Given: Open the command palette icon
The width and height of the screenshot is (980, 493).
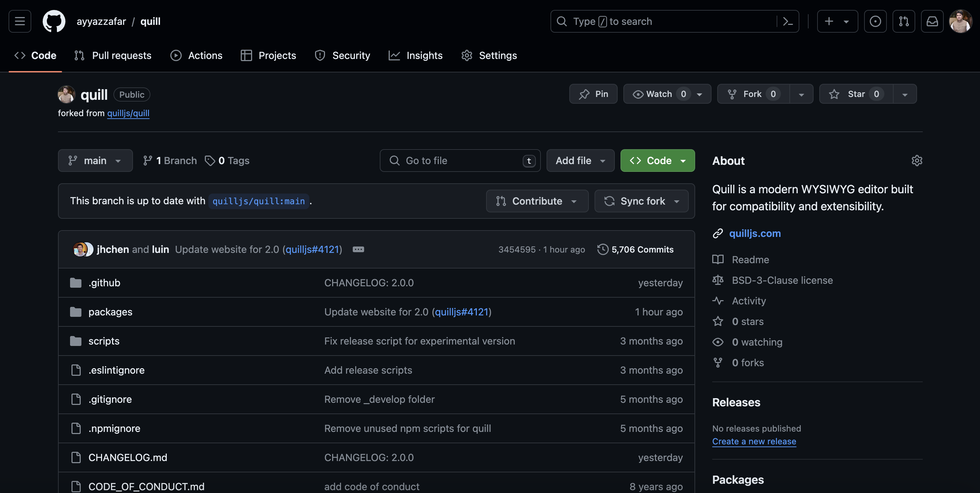Looking at the screenshot, I should pyautogui.click(x=788, y=21).
